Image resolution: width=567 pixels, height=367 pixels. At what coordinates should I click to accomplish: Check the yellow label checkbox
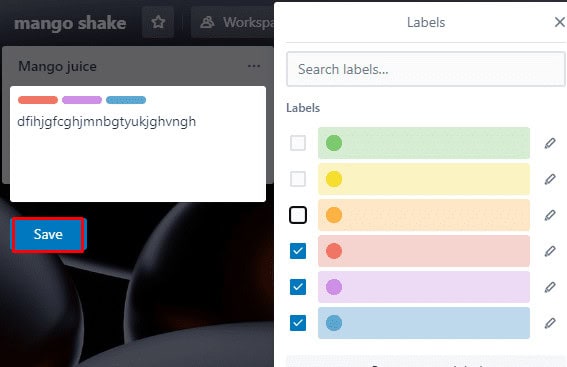click(x=298, y=179)
